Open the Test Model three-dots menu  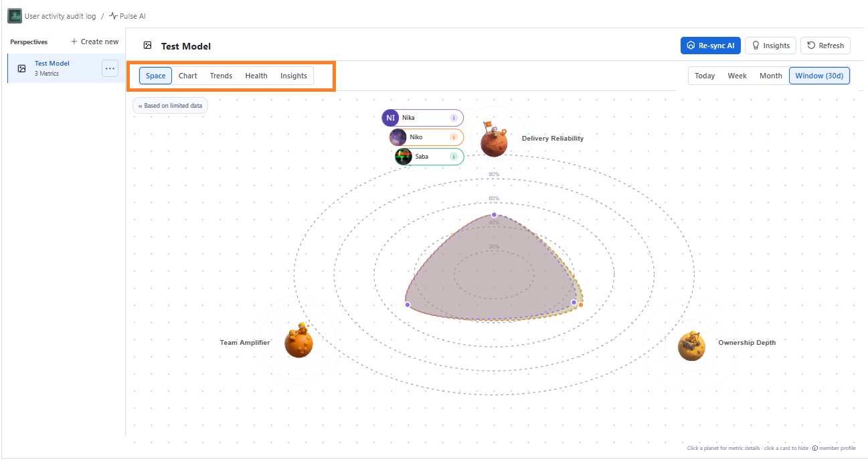point(110,68)
